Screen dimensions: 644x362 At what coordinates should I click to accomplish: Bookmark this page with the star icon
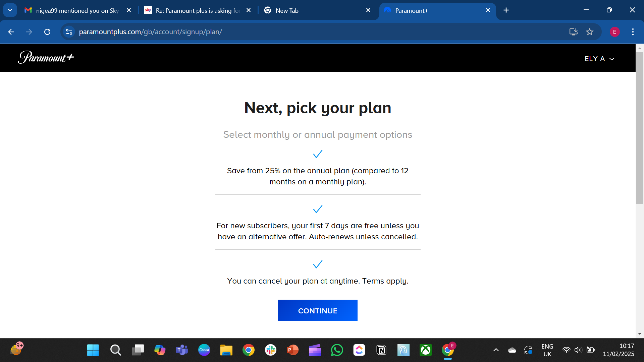coord(590,32)
